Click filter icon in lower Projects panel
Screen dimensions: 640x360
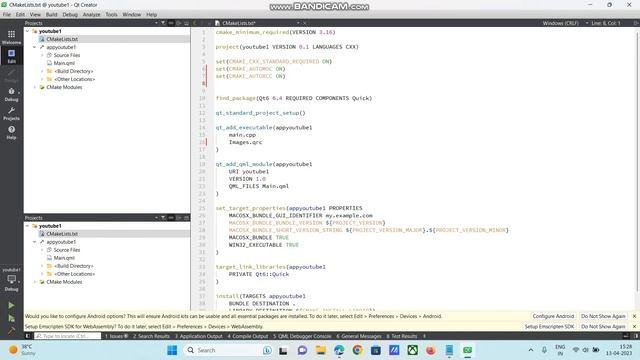click(163, 218)
